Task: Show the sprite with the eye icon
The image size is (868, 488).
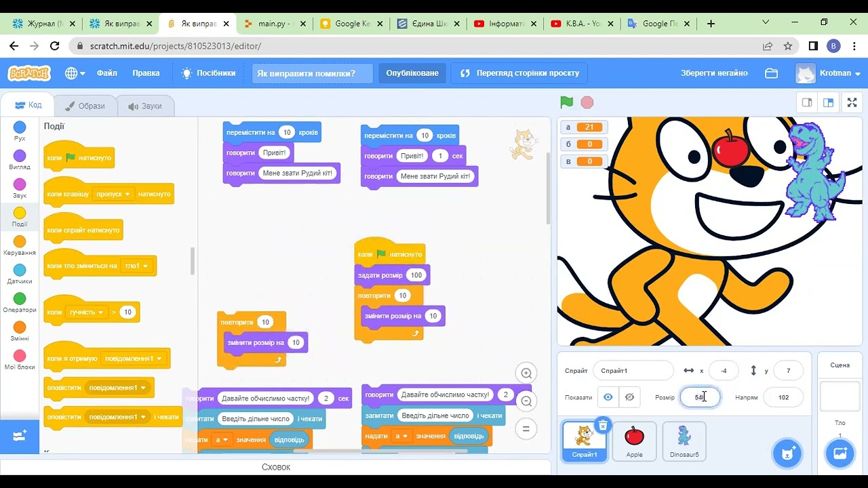Action: [x=608, y=397]
